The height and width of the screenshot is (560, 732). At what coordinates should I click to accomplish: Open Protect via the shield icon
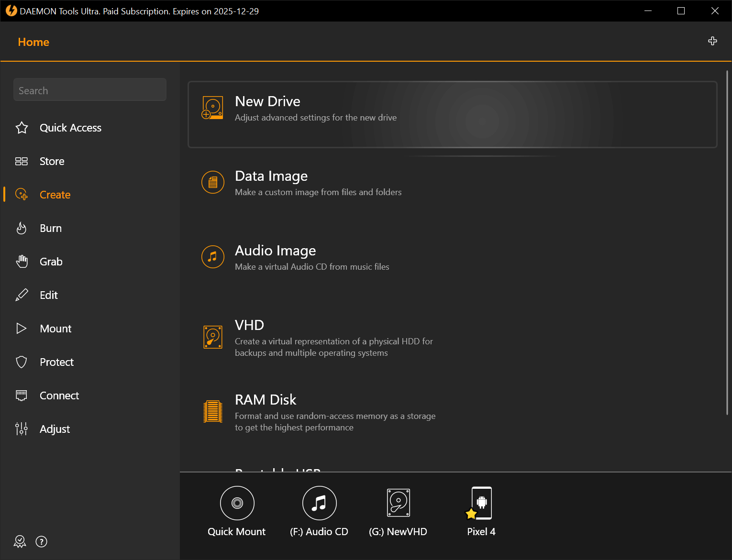tap(22, 362)
